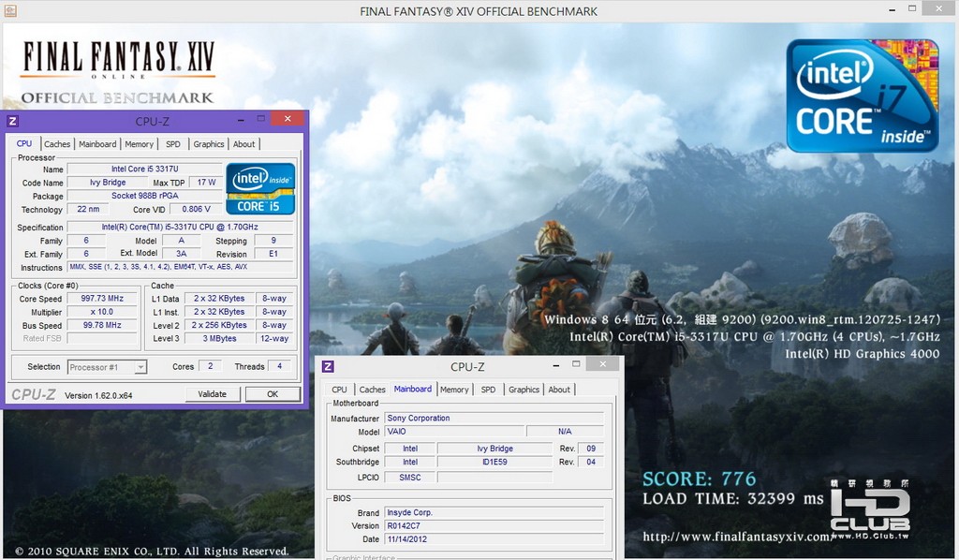959x560 pixels.
Task: Minimize the Final Fantasy benchmark window
Action: (893, 9)
